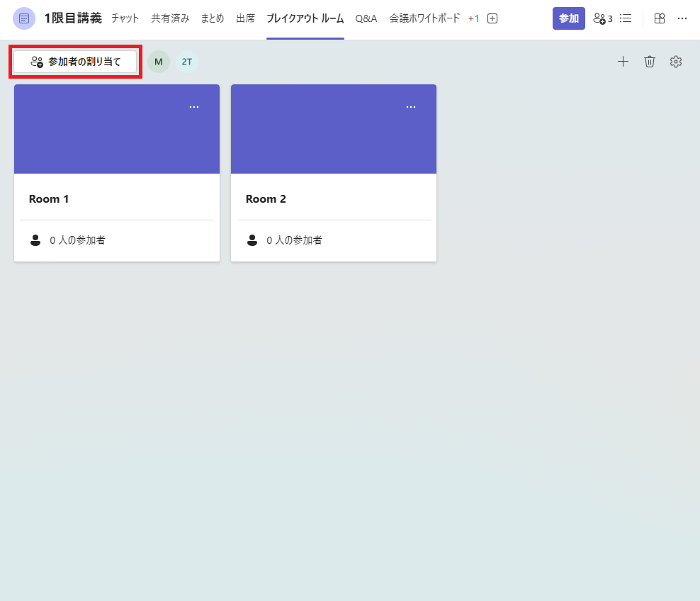700x601 pixels.
Task: Switch to the チャット tab
Action: (x=125, y=18)
